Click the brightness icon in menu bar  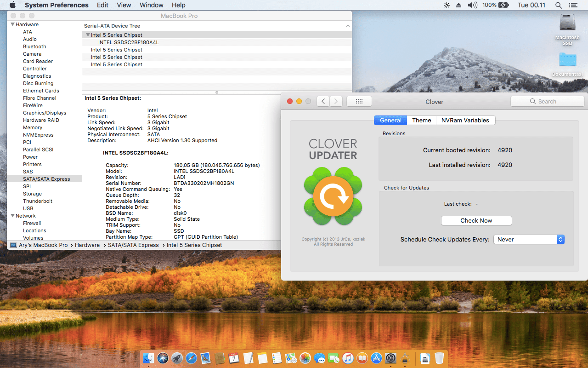[x=447, y=5]
